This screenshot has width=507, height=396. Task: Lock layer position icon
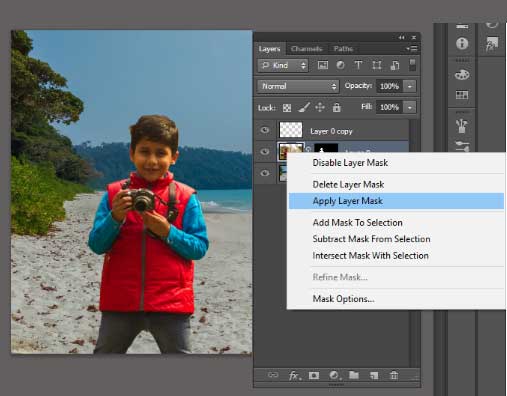click(x=320, y=107)
